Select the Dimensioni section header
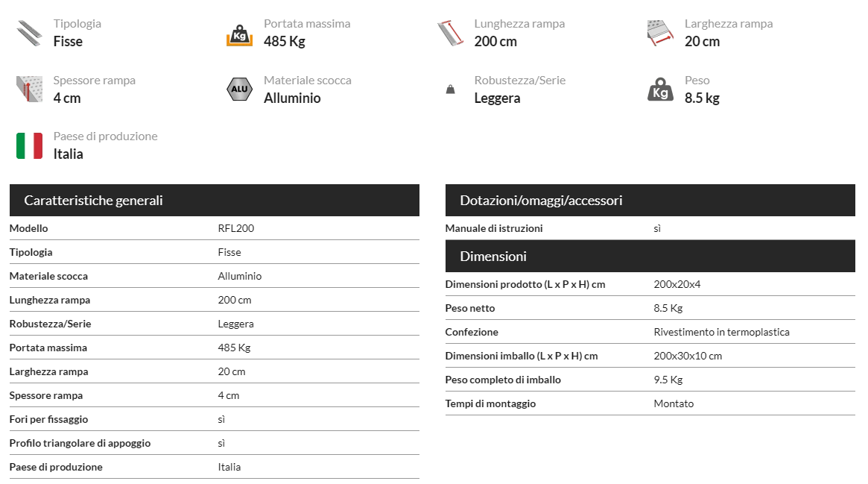The width and height of the screenshot is (868, 484). point(650,257)
